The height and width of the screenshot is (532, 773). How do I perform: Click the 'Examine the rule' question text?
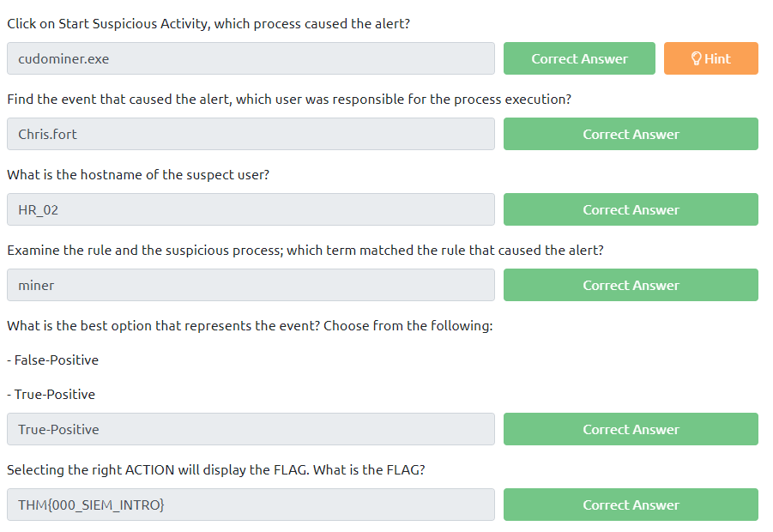click(305, 251)
